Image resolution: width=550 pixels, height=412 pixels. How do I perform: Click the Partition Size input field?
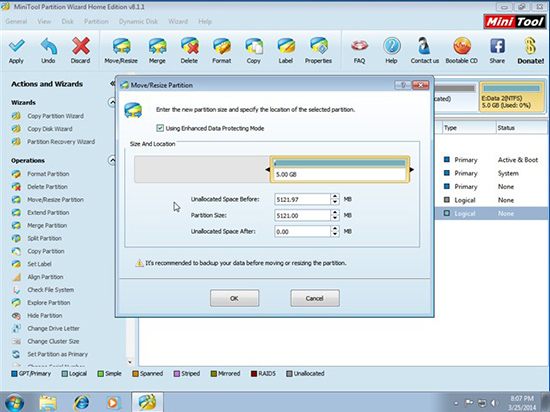[302, 216]
